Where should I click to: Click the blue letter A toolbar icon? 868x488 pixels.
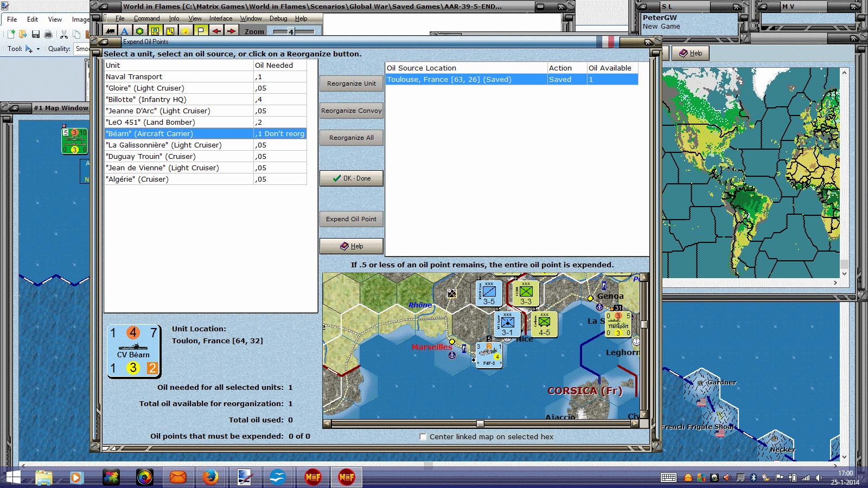click(x=124, y=31)
